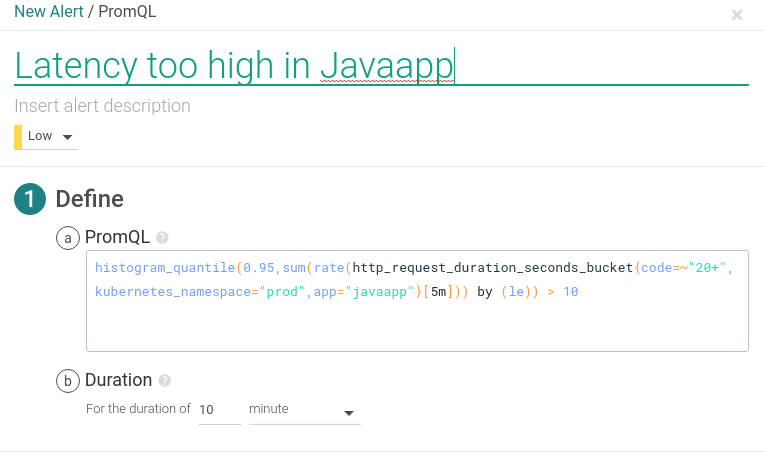
Task: Click the Define section heading
Action: click(90, 199)
